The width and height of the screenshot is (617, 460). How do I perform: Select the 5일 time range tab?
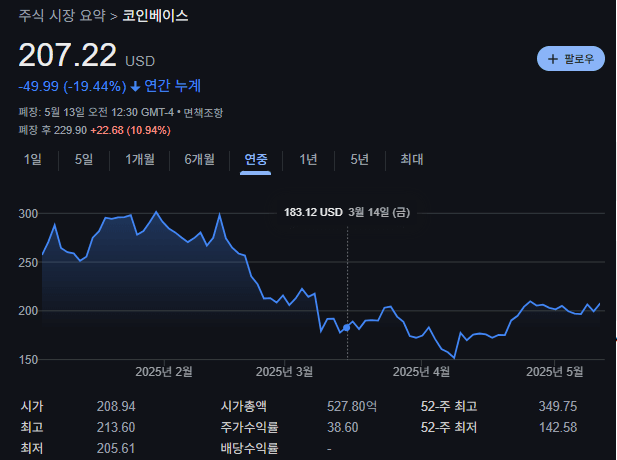point(84,159)
